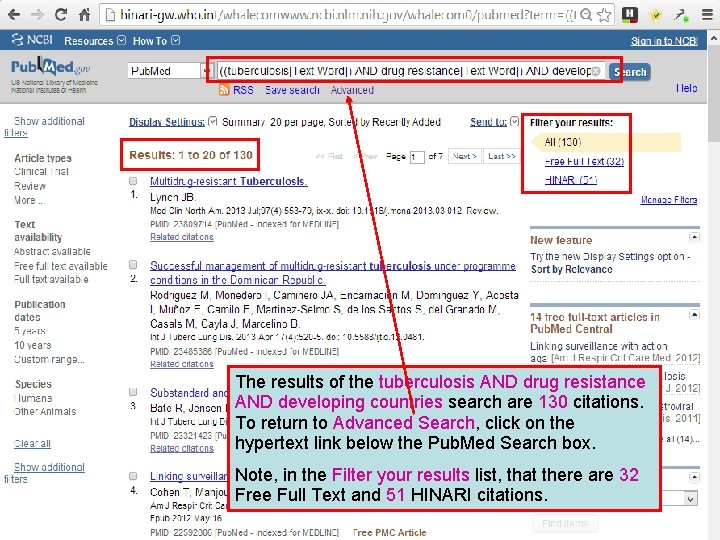The height and width of the screenshot is (540, 720).
Task: Click the Sort by Relevance link
Action: pos(572,270)
